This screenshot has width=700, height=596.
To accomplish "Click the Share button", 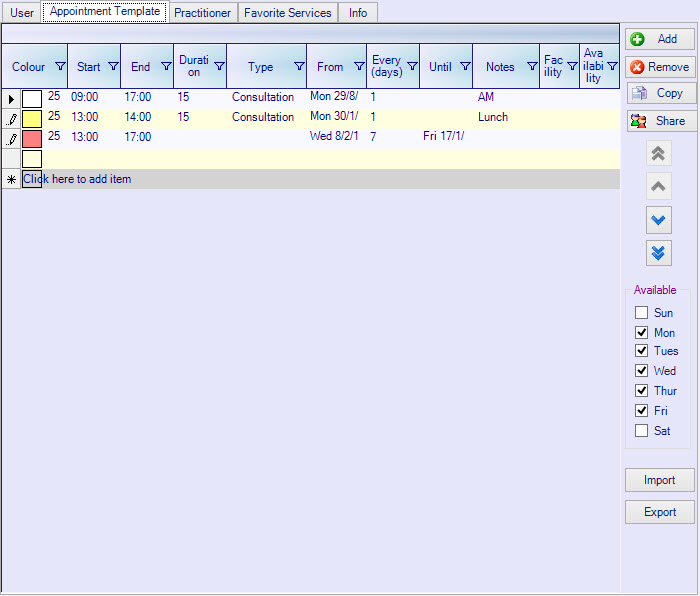I will click(661, 121).
